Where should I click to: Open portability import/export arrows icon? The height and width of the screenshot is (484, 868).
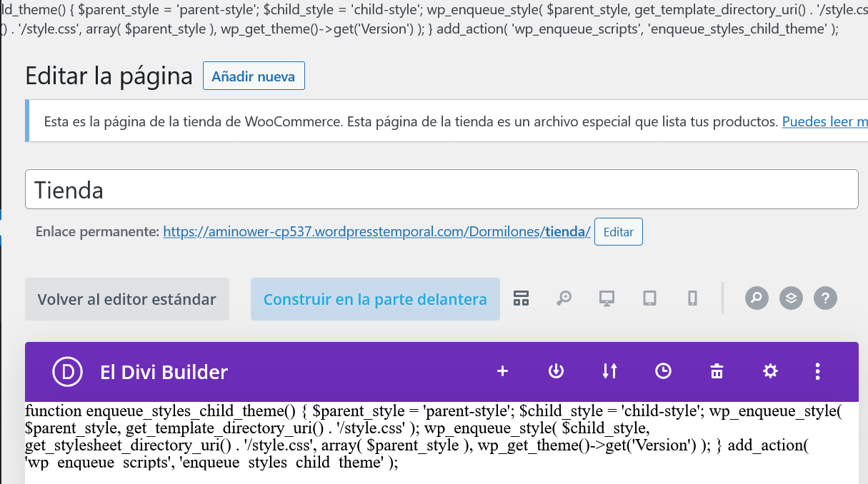[609, 370]
